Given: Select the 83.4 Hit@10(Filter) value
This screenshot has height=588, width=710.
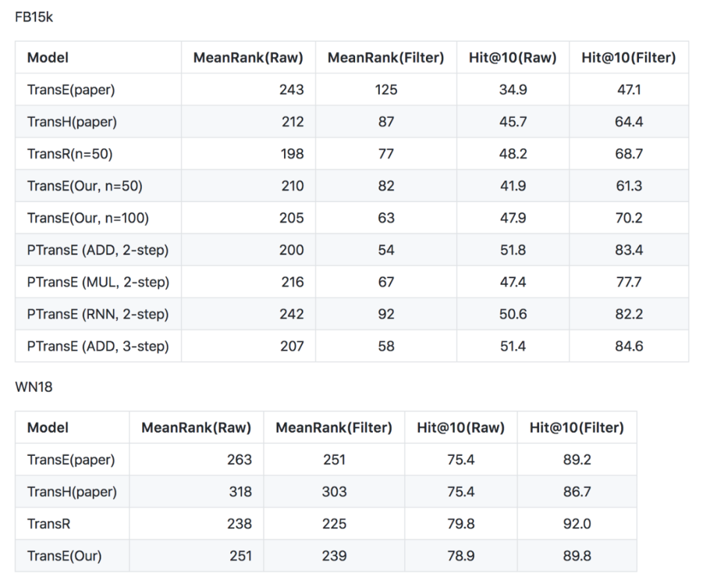Looking at the screenshot, I should [x=628, y=250].
